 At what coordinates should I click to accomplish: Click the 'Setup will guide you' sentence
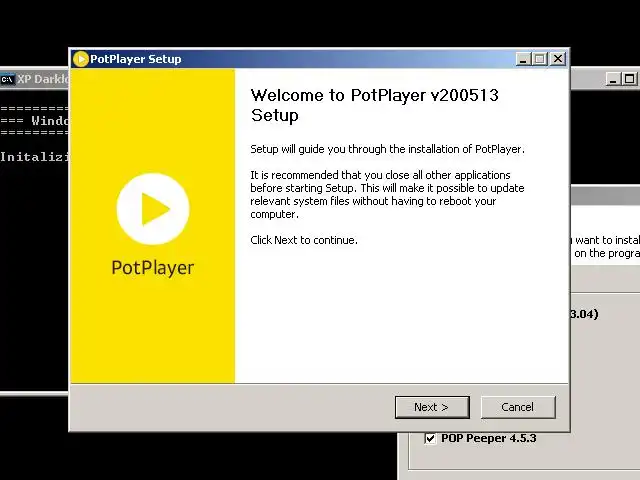point(387,149)
